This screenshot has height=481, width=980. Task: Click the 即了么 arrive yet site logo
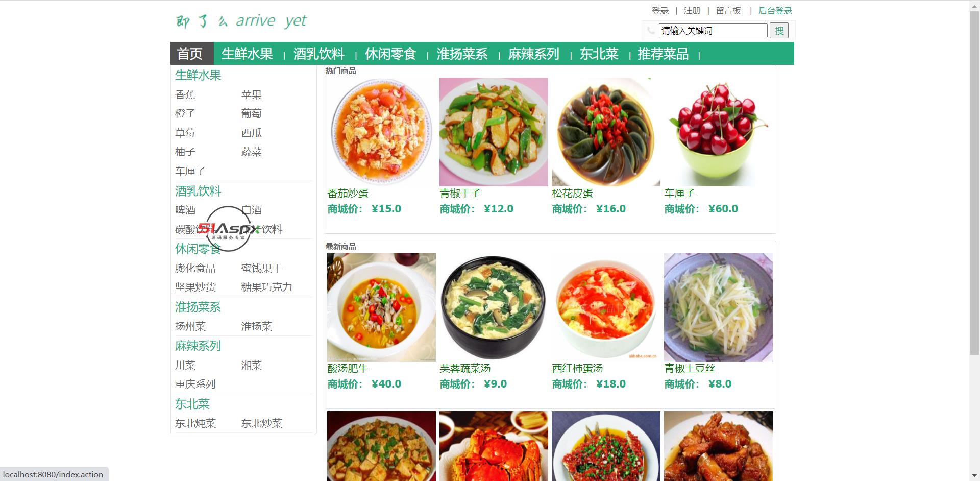pos(241,21)
